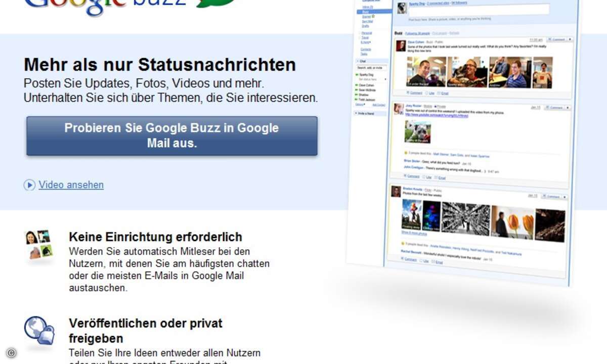Image resolution: width=607 pixels, height=364 pixels.
Task: Click the people photos icon for Keine Einrichtung
Action: coord(39,245)
